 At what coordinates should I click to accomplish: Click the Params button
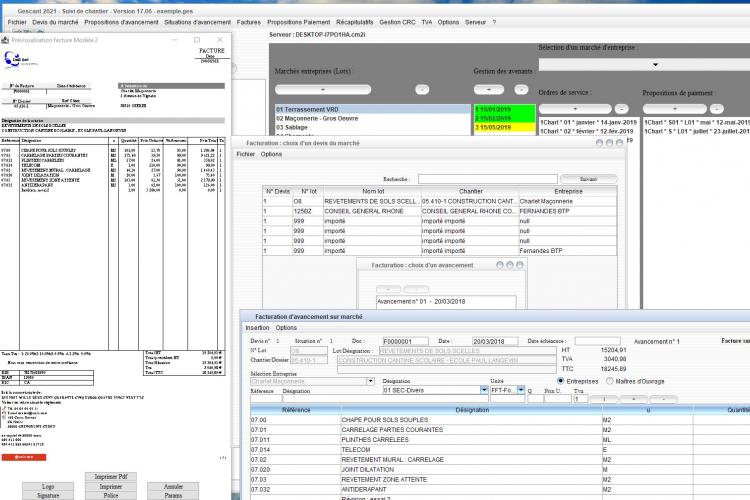point(173,496)
